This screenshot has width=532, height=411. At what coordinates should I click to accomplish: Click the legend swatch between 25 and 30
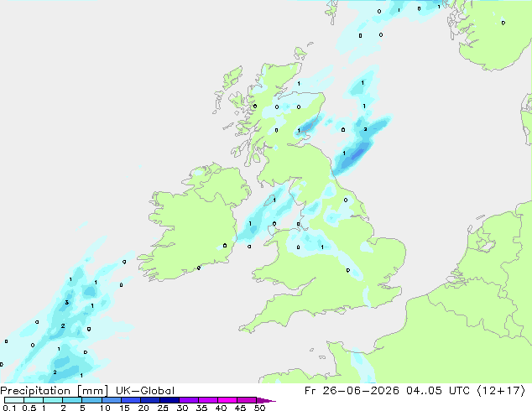[x=169, y=400]
